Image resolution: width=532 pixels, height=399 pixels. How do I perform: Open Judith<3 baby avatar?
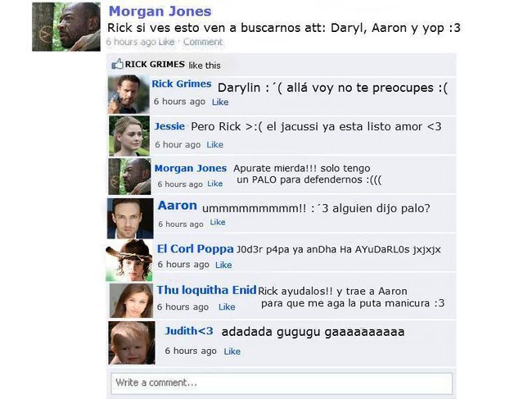[132, 343]
